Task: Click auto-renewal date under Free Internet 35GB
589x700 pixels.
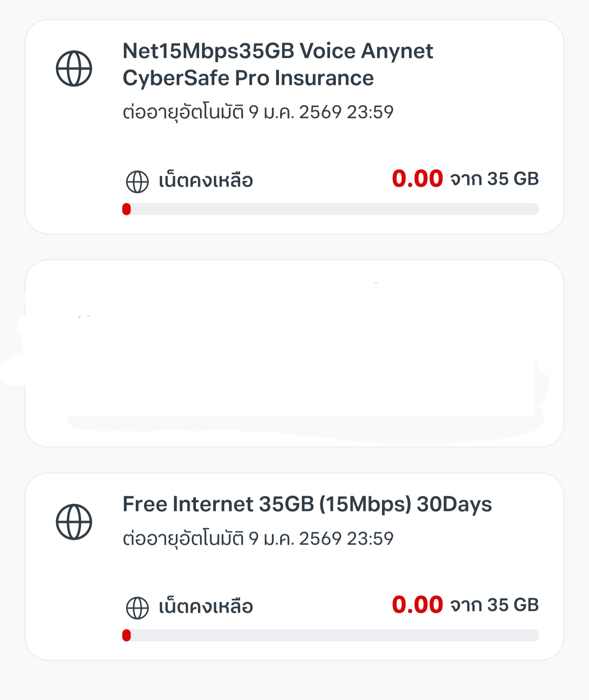Action: (x=258, y=539)
